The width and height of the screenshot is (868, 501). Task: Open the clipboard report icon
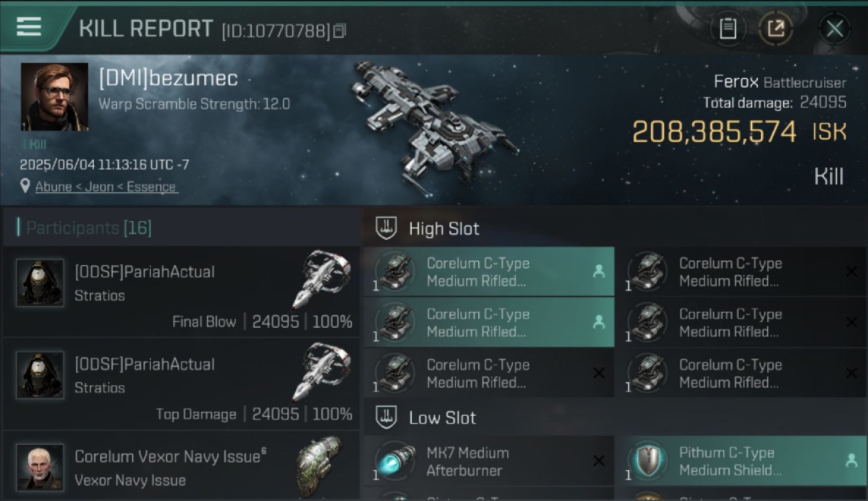728,29
